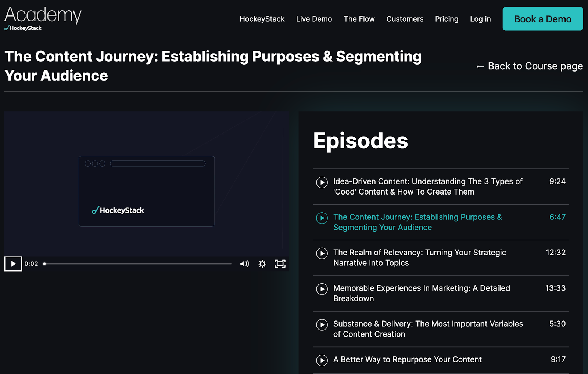588x374 pixels.
Task: Click the page title The Content Journey heading
Action: [213, 66]
